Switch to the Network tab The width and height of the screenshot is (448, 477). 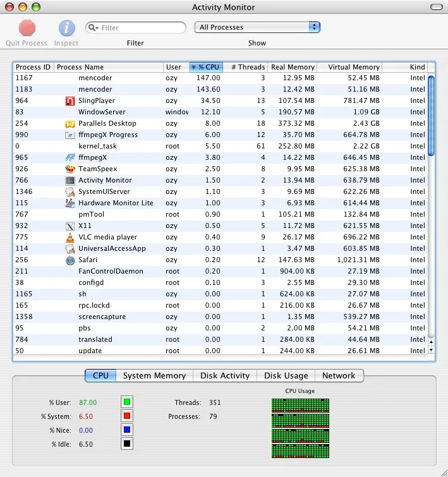339,375
